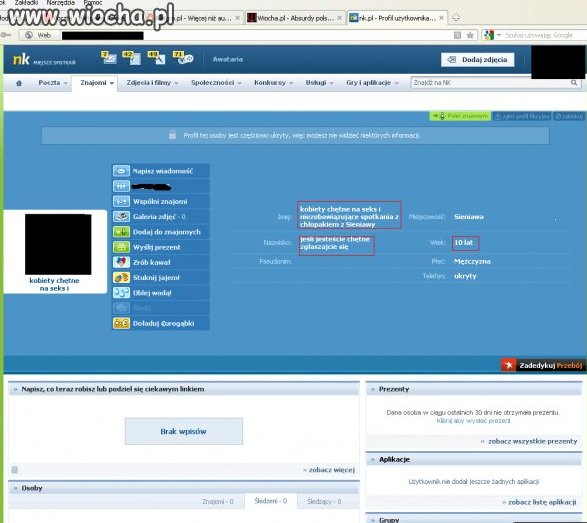Expand the Gry i aplikacje menu
The width and height of the screenshot is (587, 523).
[372, 83]
